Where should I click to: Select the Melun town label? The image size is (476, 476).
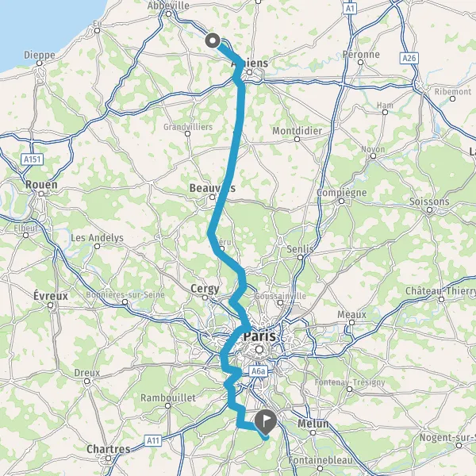point(313,424)
